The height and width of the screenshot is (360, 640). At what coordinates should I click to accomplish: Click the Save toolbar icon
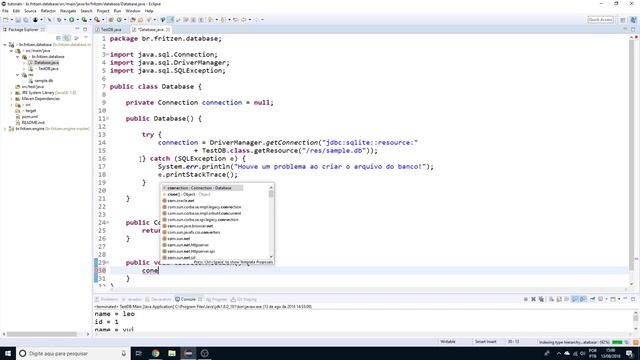[18, 20]
